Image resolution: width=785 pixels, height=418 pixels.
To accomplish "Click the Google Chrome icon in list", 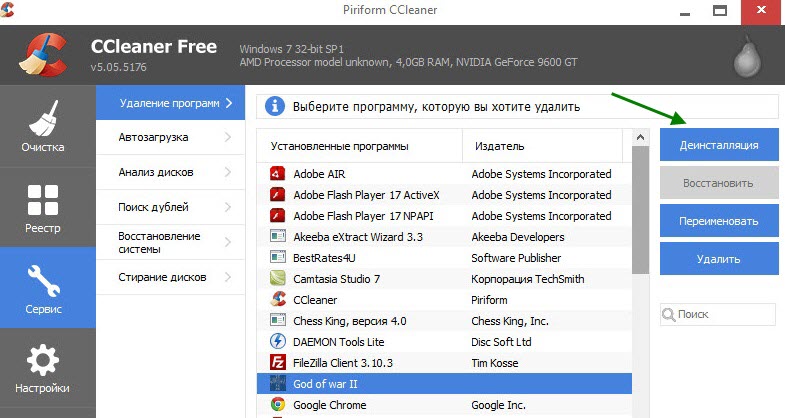I will click(x=278, y=405).
